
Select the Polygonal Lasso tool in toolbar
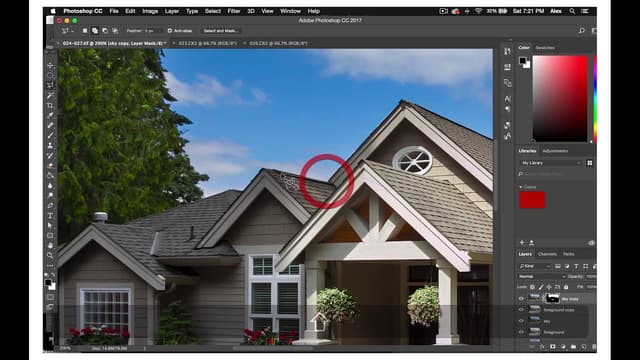[x=50, y=85]
